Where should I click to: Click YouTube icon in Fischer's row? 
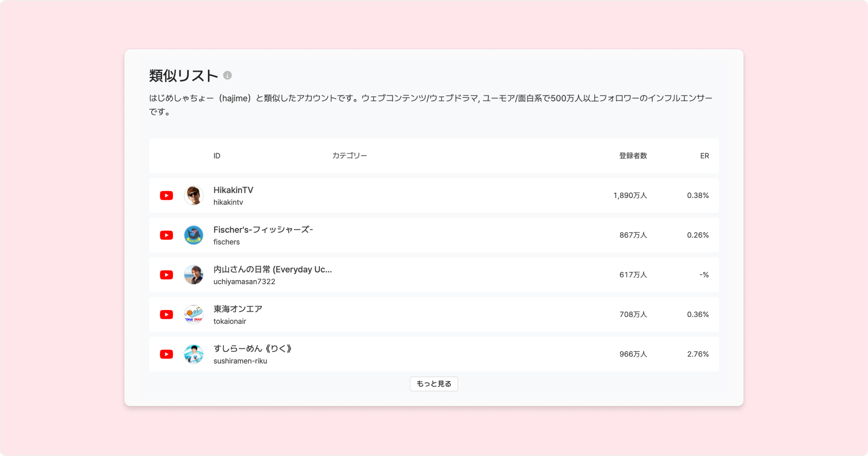click(x=166, y=235)
